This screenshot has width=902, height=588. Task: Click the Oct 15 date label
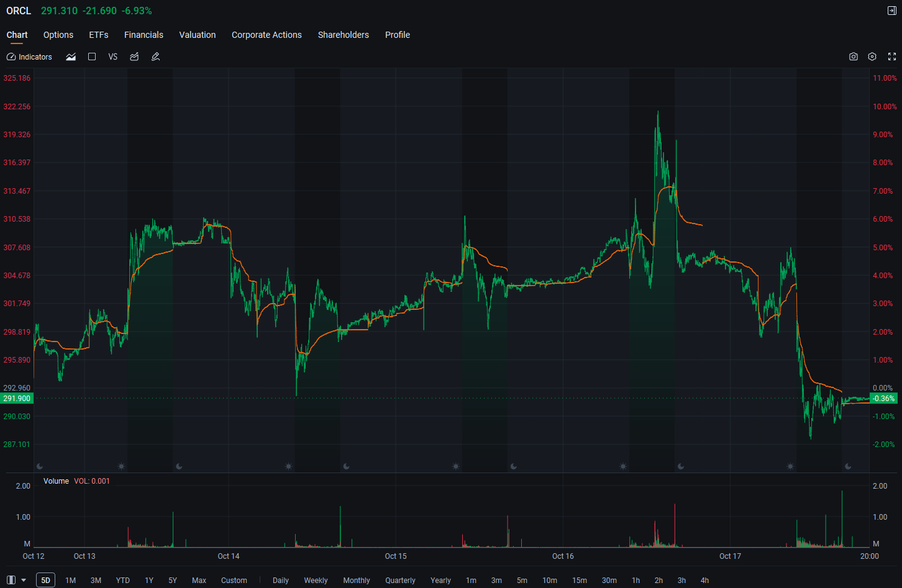click(396, 556)
